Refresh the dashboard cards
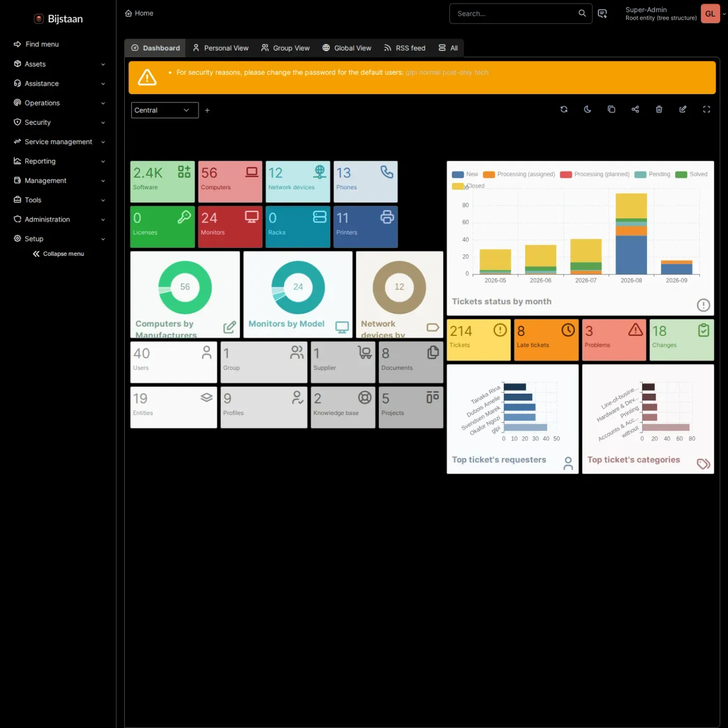Image resolution: width=728 pixels, height=728 pixels. (x=564, y=109)
